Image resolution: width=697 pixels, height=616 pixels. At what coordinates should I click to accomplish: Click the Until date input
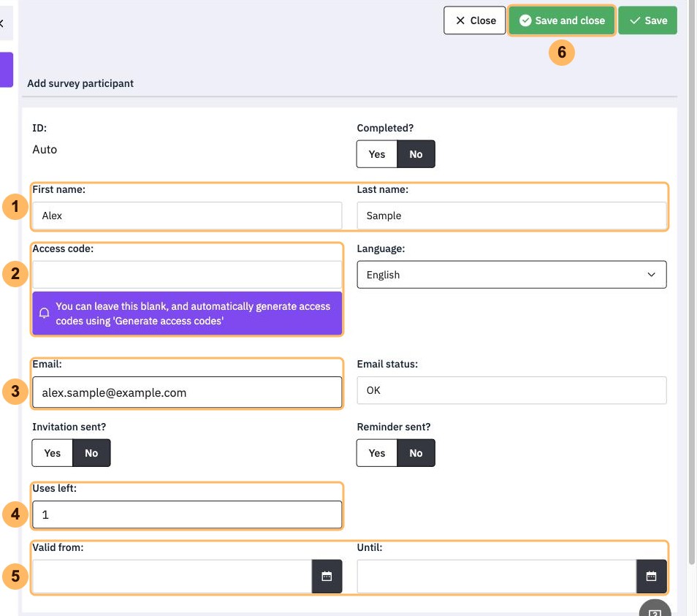click(497, 576)
